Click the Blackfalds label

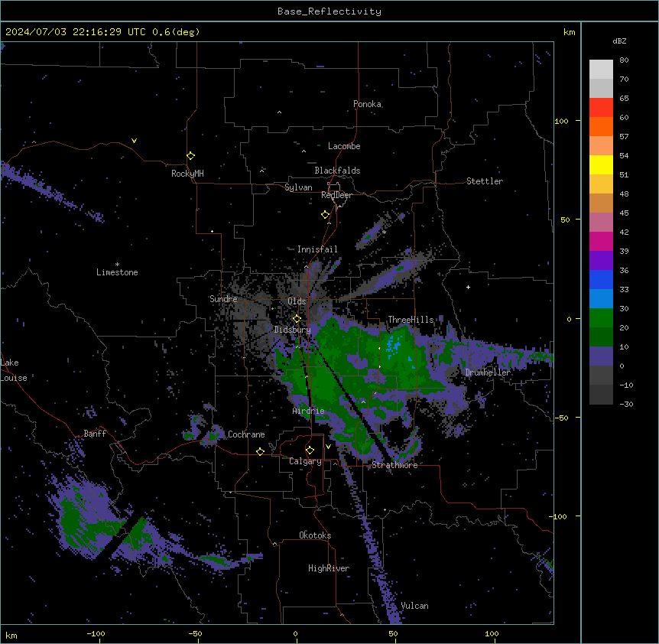point(337,171)
